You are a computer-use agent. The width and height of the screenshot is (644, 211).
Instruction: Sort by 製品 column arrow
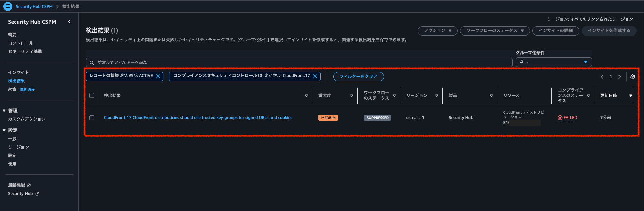click(491, 96)
